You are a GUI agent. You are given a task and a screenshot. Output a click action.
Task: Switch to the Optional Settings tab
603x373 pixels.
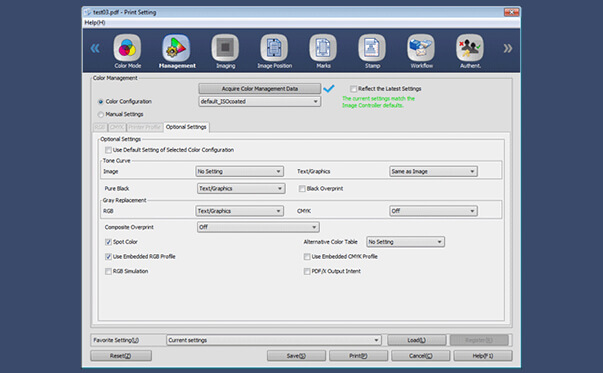coord(186,127)
